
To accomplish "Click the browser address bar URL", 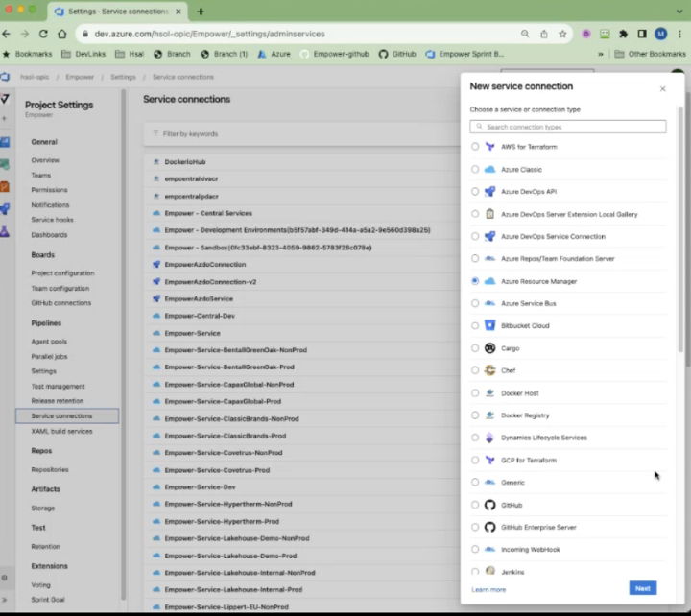I will tap(209, 34).
